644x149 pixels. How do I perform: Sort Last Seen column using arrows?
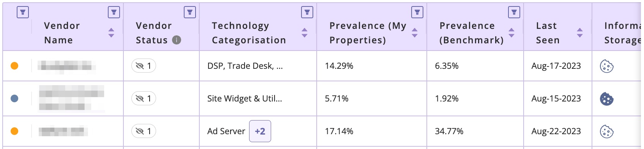point(580,33)
